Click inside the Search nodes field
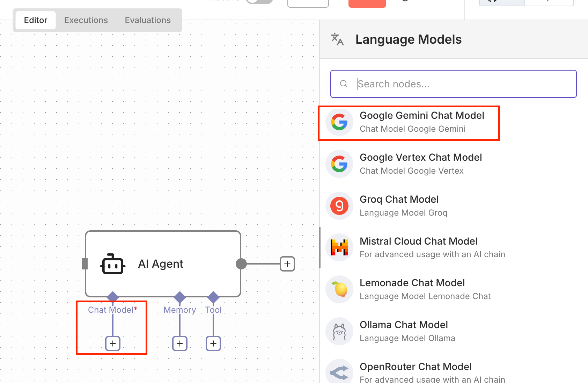Image resolution: width=588 pixels, height=383 pixels. (x=419, y=84)
